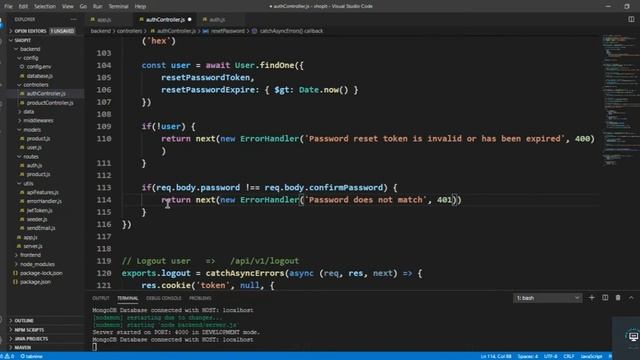Select the Terminal panel tab
This screenshot has height=360, width=640.
tap(128, 298)
